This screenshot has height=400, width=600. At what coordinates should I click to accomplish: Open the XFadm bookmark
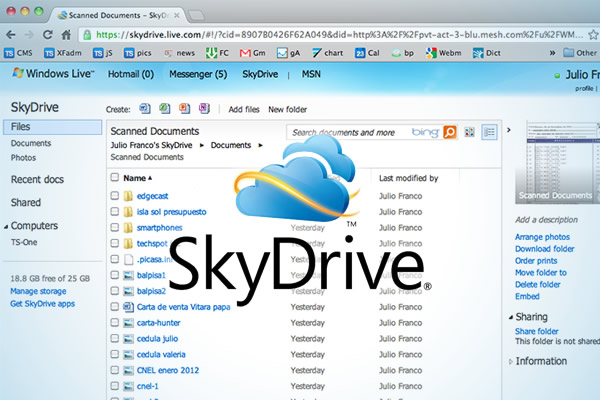coord(63,53)
